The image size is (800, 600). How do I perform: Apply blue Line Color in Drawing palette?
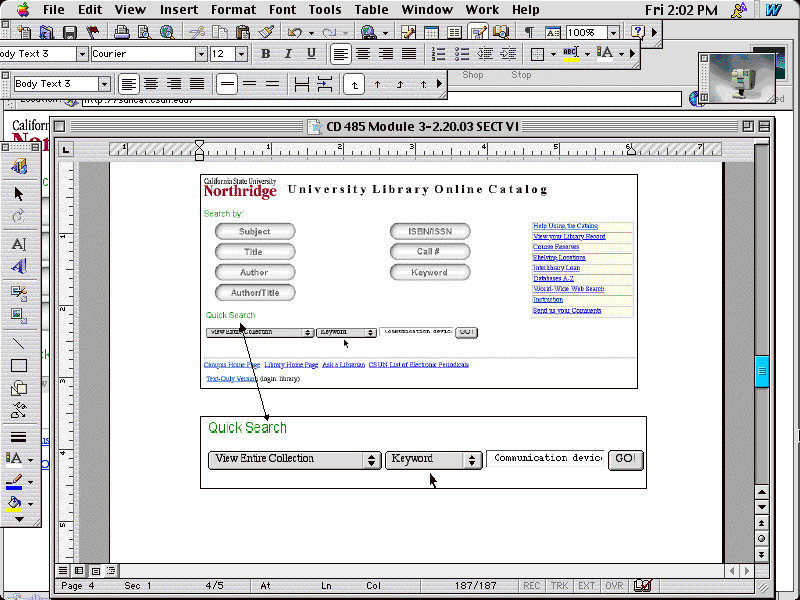[x=14, y=482]
